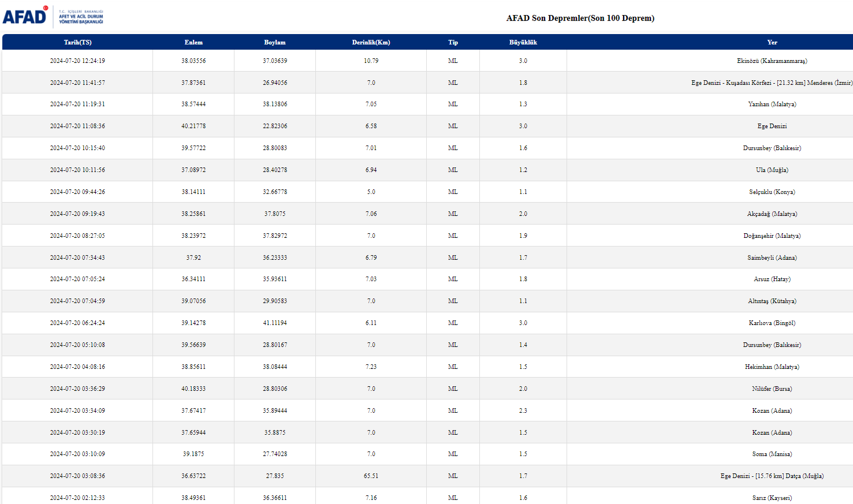Select date 2024-07-20 12:24:19
853x504 pixels.
[x=77, y=61]
